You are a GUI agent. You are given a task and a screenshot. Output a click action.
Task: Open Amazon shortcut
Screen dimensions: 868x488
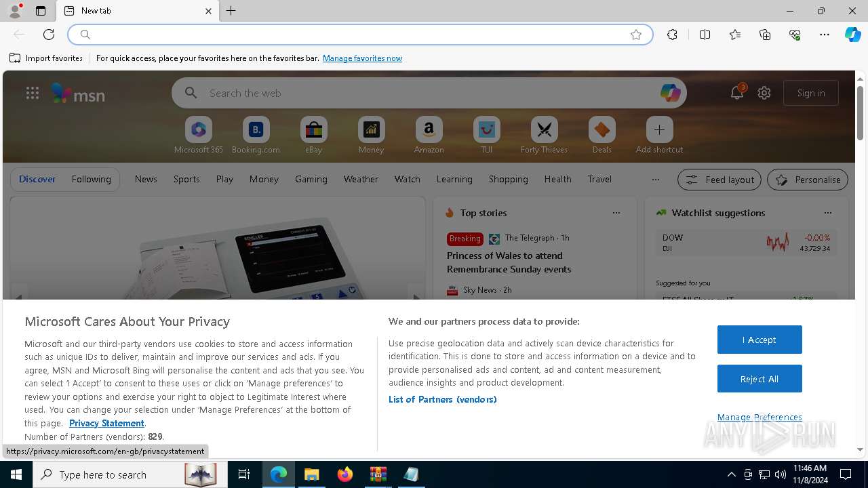(429, 136)
